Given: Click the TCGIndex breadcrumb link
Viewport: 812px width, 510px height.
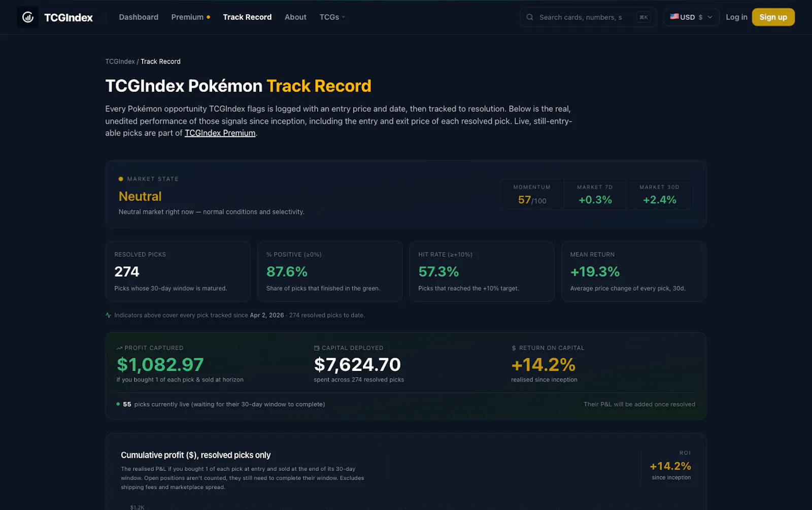Looking at the screenshot, I should tap(120, 61).
